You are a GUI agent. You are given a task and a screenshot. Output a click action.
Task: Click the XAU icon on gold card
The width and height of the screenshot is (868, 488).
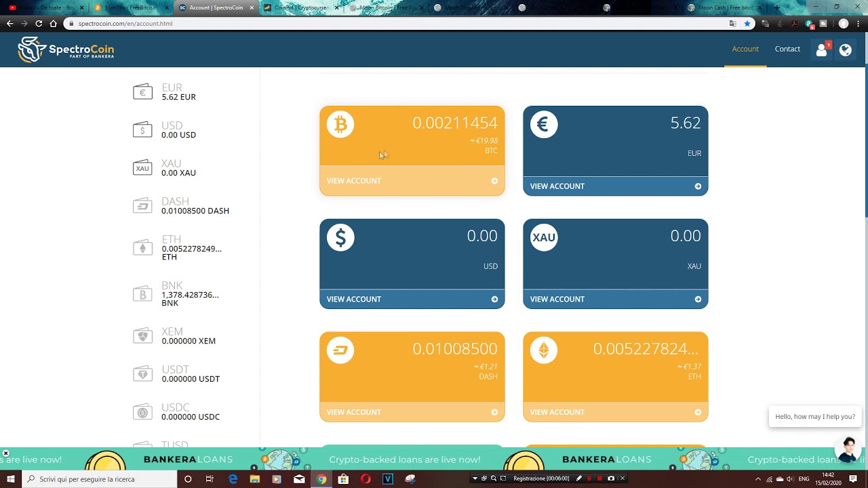[544, 238]
